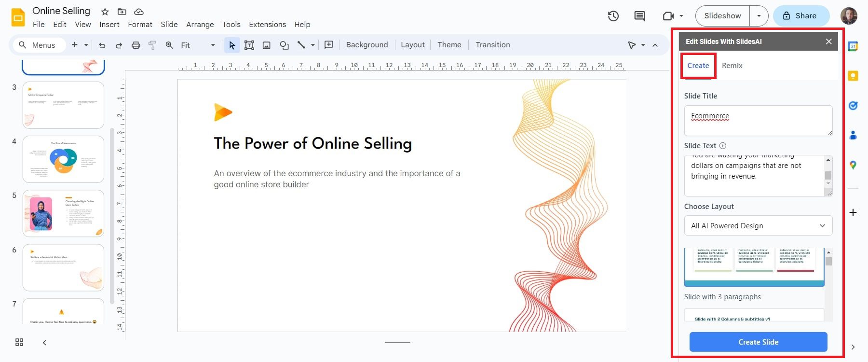This screenshot has height=362, width=868.
Task: Click the Slide Text scrollbar thumb
Action: tap(828, 175)
